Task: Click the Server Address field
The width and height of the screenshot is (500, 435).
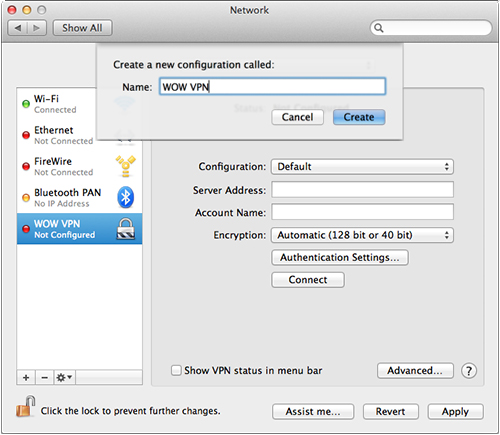Action: 362,190
